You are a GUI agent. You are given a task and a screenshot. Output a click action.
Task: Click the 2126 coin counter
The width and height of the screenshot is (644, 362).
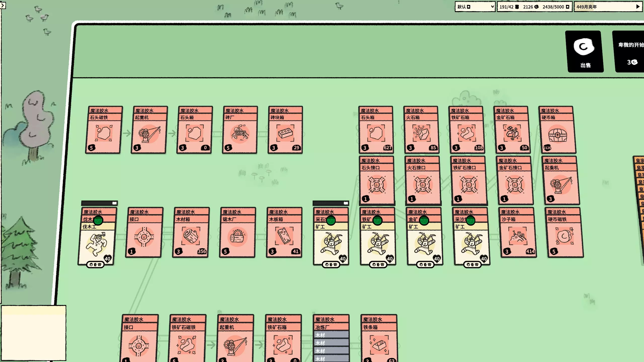(x=531, y=7)
